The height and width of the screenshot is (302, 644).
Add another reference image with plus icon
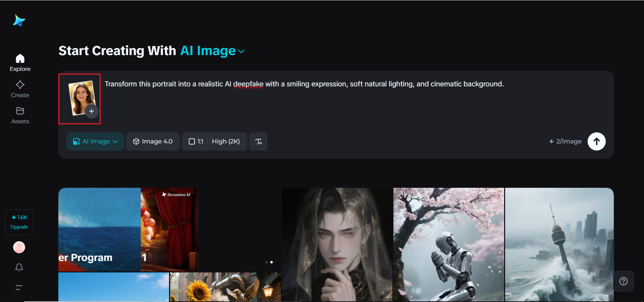[92, 111]
